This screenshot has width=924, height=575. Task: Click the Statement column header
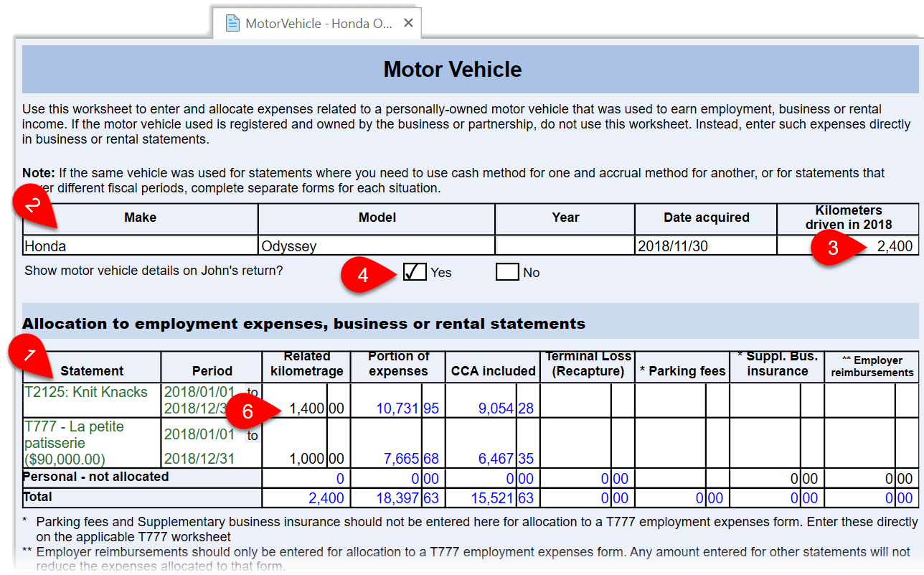point(92,370)
